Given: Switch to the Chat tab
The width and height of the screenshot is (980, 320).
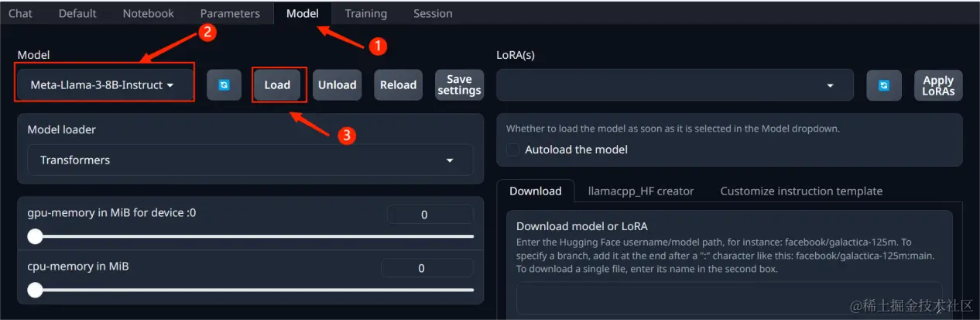Looking at the screenshot, I should click(20, 13).
